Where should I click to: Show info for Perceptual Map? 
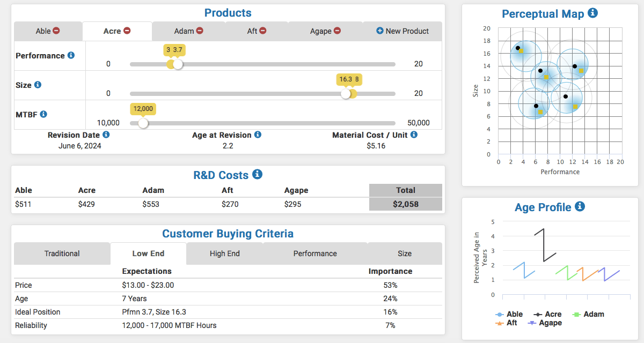click(592, 13)
